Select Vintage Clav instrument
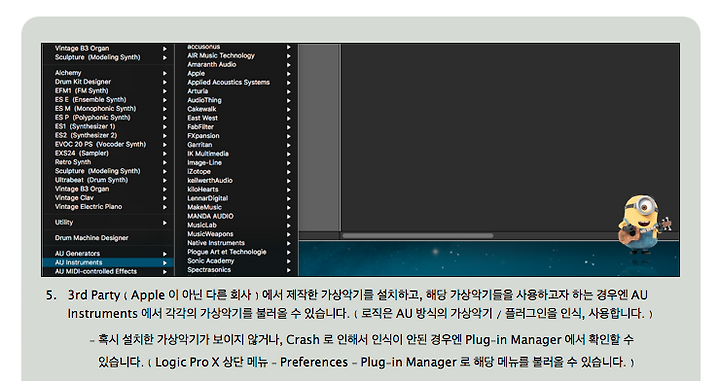The width and height of the screenshot is (720, 381). (108, 198)
